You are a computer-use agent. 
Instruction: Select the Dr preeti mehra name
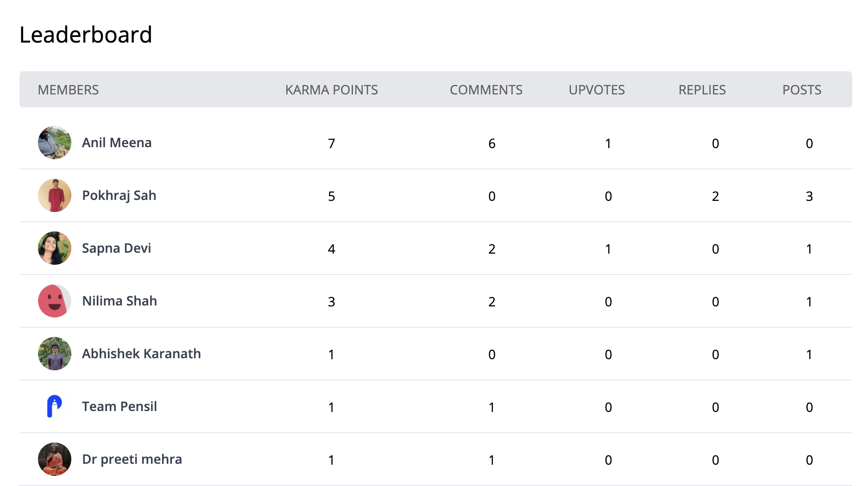132,459
